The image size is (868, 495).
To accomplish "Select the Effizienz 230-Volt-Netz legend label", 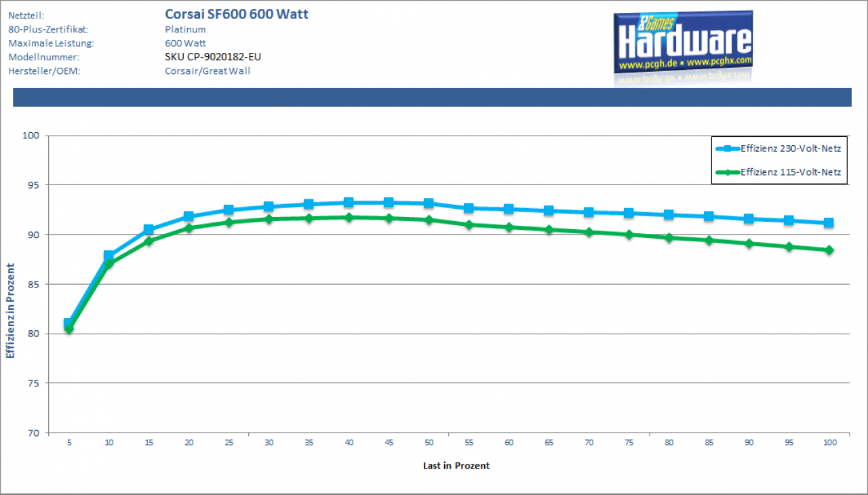I will coord(790,148).
